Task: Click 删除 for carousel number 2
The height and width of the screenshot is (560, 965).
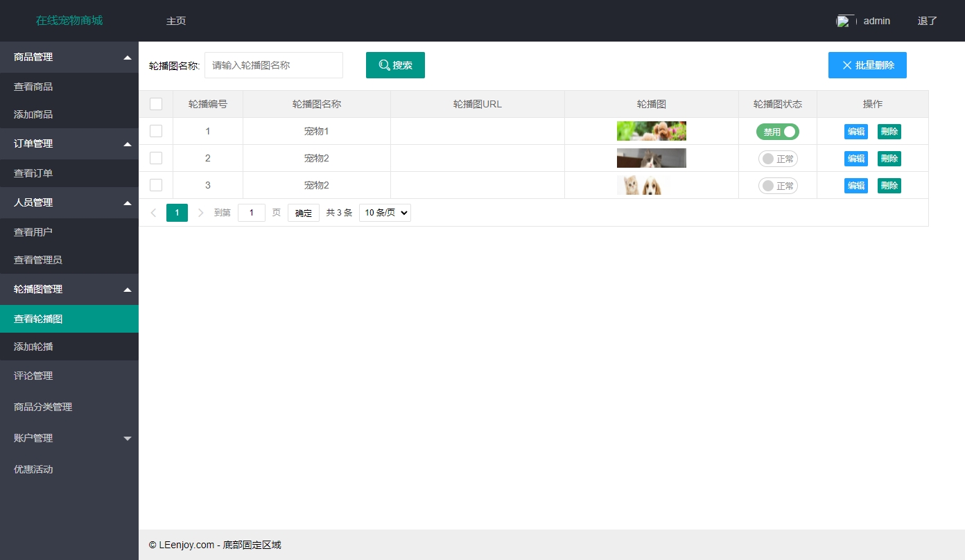Action: pos(889,159)
